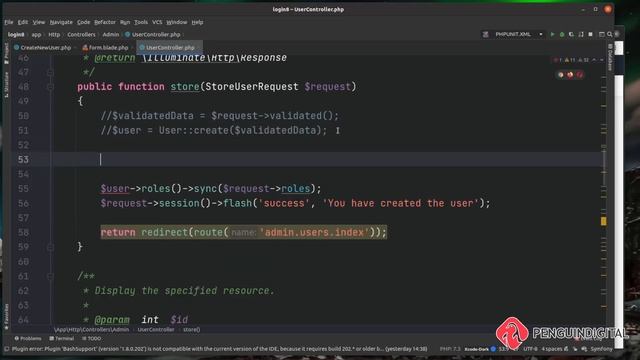Image resolution: width=640 pixels, height=360 pixels.
Task: Open the Refactor menu
Action: pos(105,22)
